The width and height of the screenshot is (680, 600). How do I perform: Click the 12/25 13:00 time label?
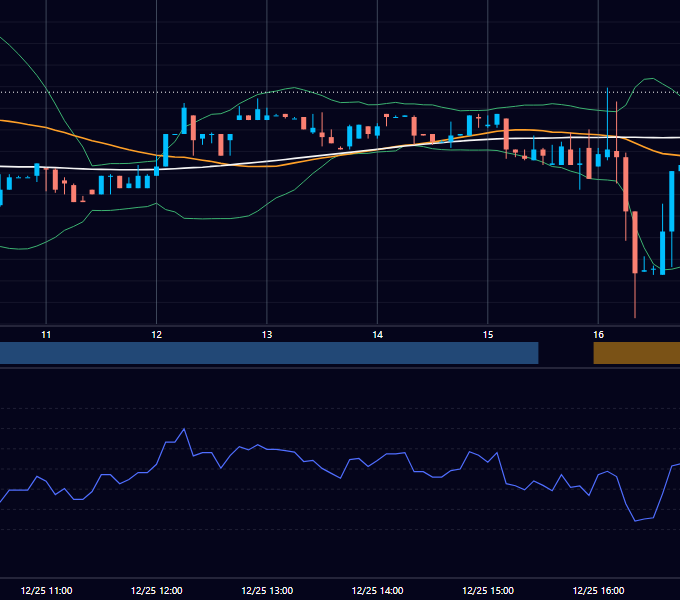coord(267,590)
